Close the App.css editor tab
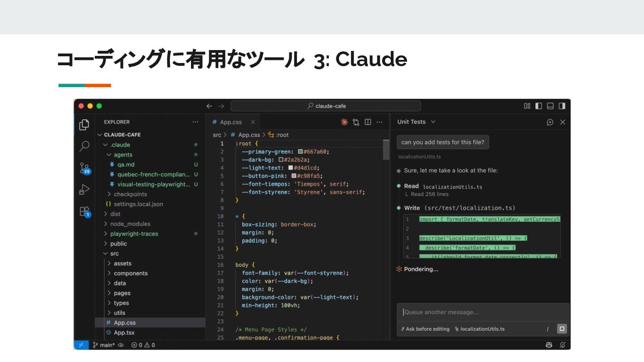Screen dimensions: 644x362 click(253, 122)
